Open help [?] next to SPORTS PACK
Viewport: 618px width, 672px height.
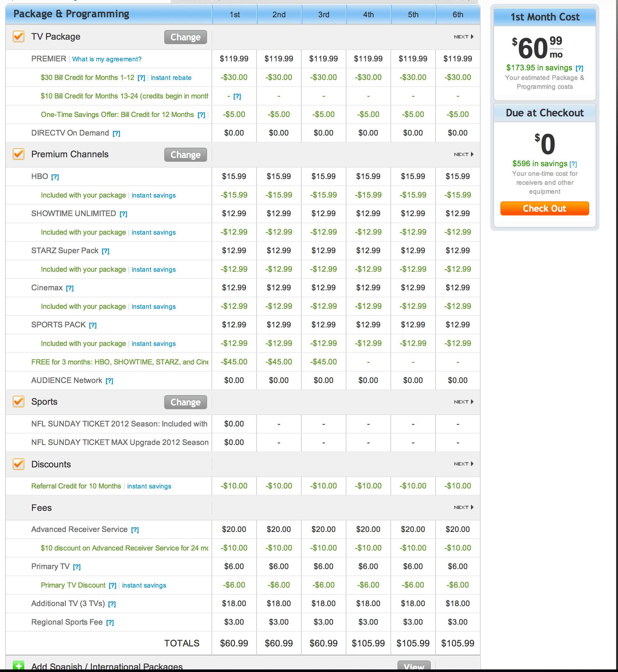[93, 325]
